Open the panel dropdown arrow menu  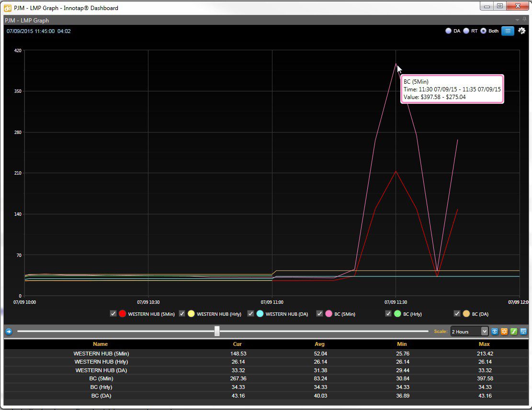point(518,20)
